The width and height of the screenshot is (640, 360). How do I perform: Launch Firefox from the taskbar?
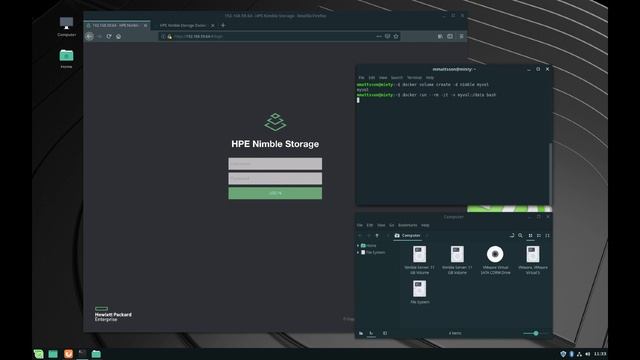(68, 354)
